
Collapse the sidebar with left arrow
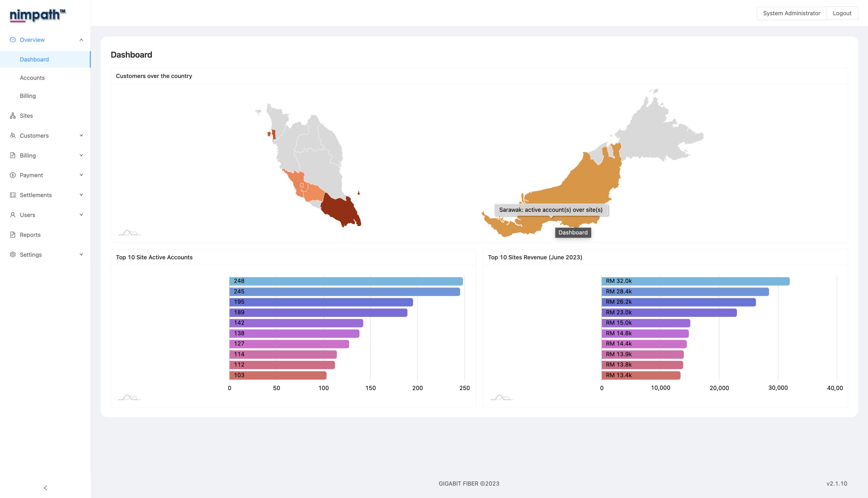(x=45, y=488)
